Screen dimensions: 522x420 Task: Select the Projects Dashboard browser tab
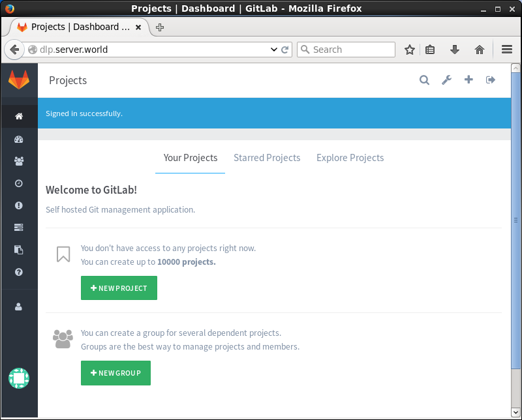tap(80, 27)
